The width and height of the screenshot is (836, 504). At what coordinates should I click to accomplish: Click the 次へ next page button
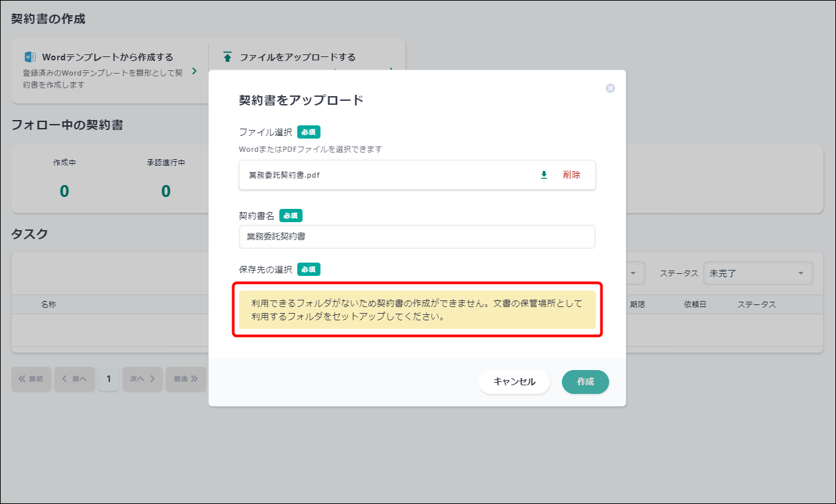point(143,379)
